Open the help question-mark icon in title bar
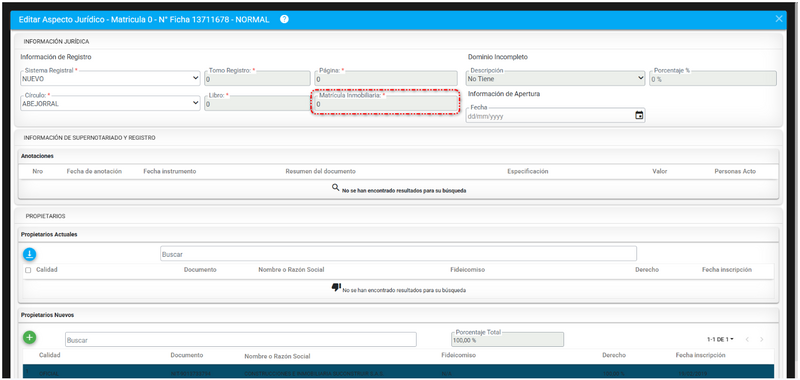 (284, 19)
